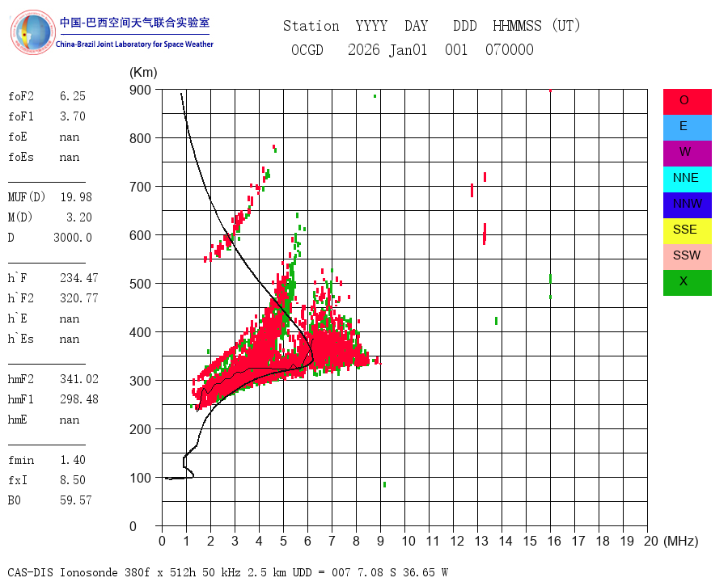This screenshot has width=728, height=582.
Task: Click the yellow SSE legend swatch
Action: coord(687,231)
